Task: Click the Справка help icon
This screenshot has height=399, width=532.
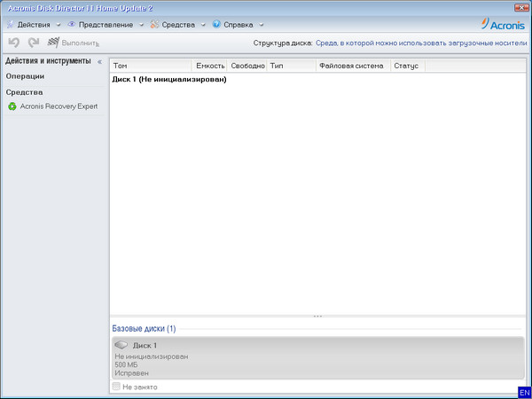Action: pyautogui.click(x=216, y=25)
